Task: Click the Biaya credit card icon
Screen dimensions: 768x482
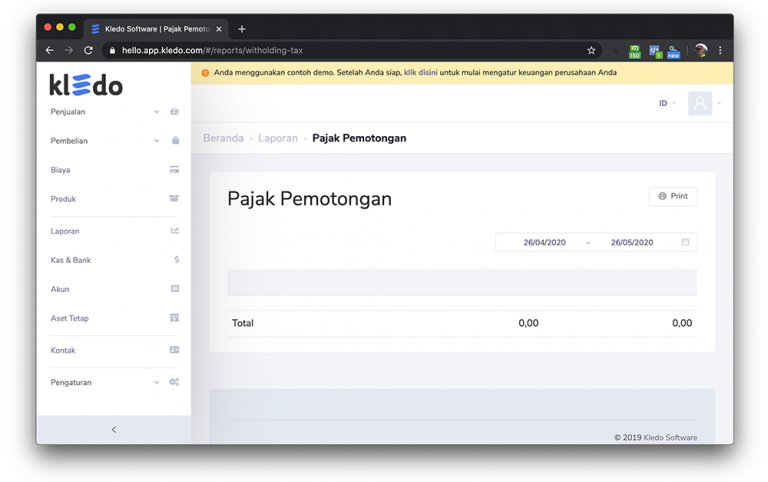Action: 174,169
